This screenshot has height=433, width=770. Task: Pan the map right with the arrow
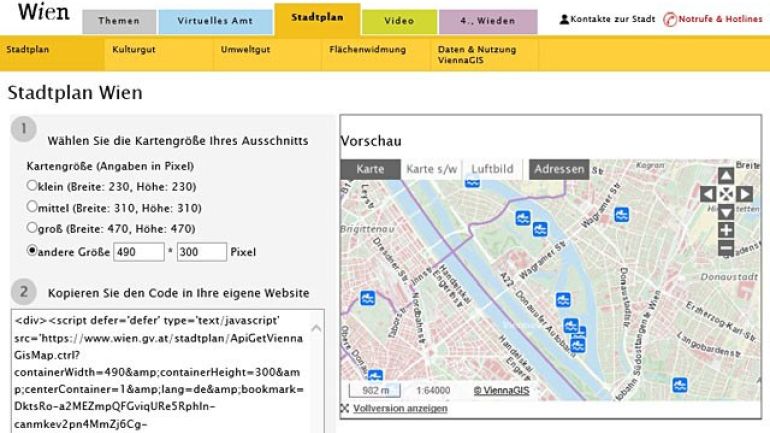tap(744, 194)
